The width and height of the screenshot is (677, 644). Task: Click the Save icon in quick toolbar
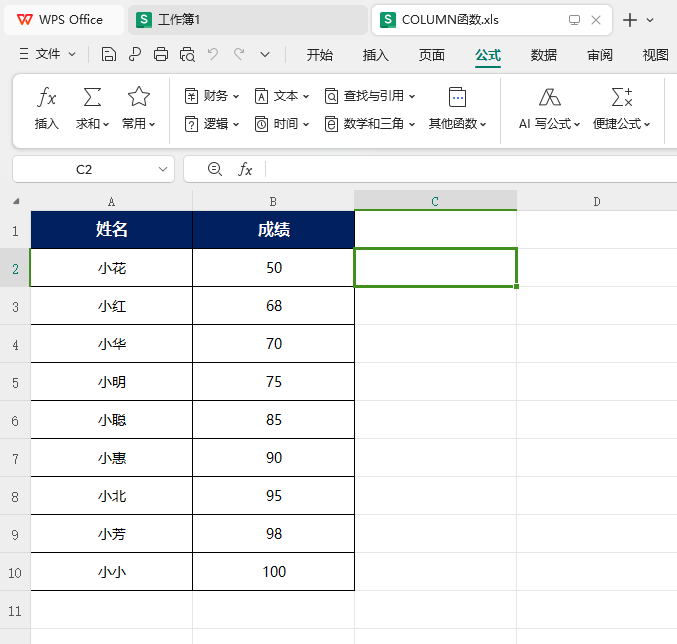(x=108, y=55)
